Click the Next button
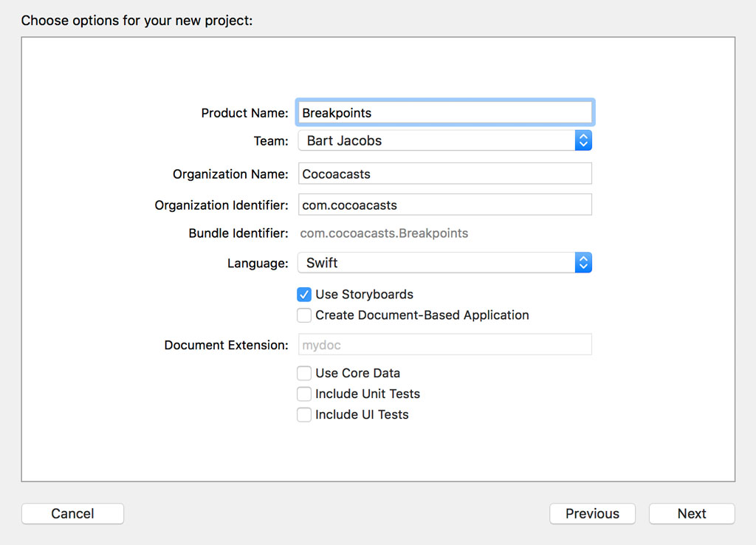756x545 pixels. point(691,513)
